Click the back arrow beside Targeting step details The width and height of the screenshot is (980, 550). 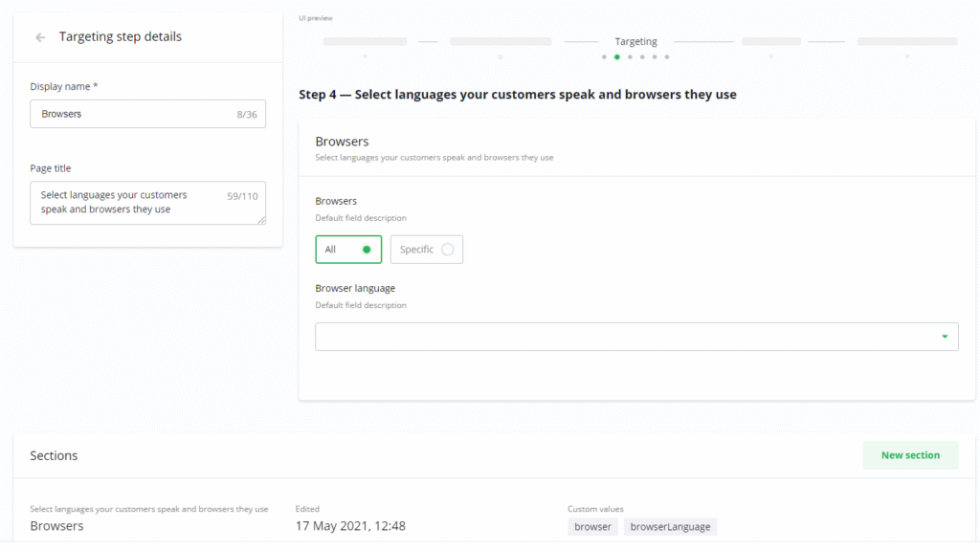[40, 37]
